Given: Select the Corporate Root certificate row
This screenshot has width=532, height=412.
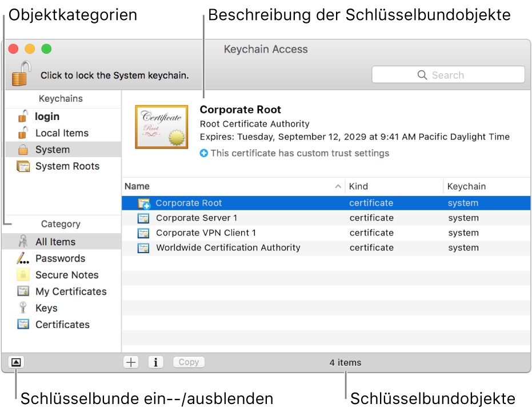Looking at the screenshot, I should pyautogui.click(x=326, y=203).
